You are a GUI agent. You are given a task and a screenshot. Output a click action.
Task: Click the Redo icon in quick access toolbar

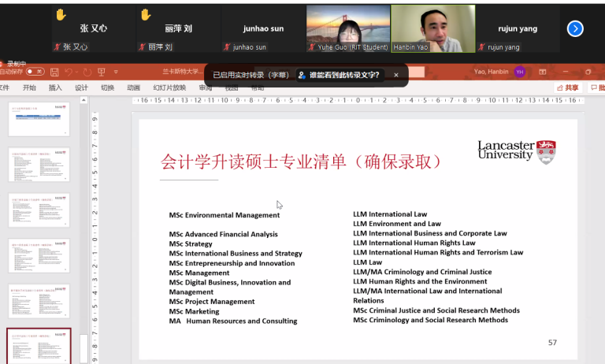pyautogui.click(x=87, y=72)
